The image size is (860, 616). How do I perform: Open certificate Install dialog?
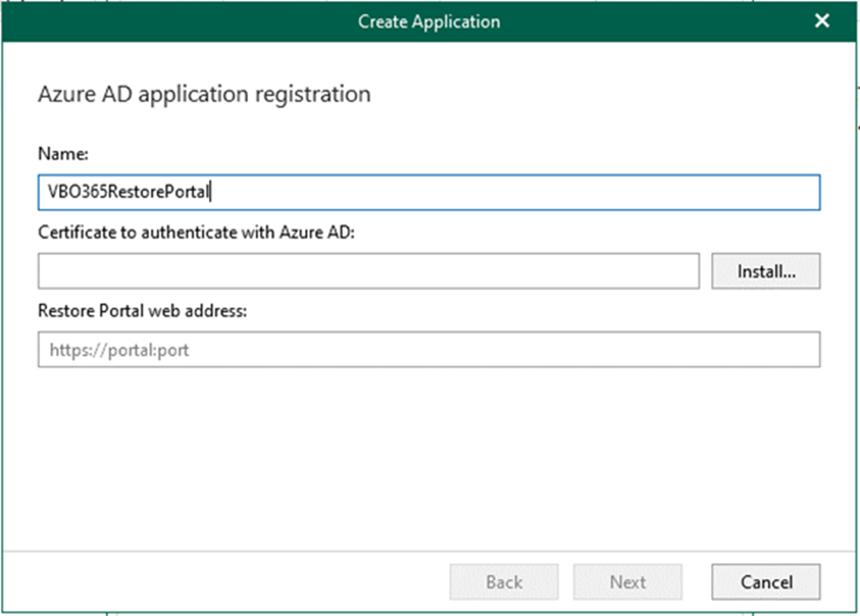[x=766, y=270]
